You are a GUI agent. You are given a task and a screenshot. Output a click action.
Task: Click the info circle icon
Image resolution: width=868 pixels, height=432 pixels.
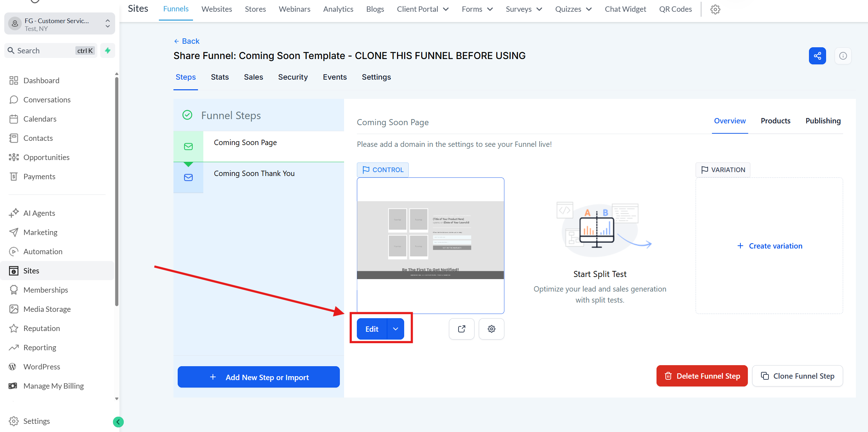843,56
